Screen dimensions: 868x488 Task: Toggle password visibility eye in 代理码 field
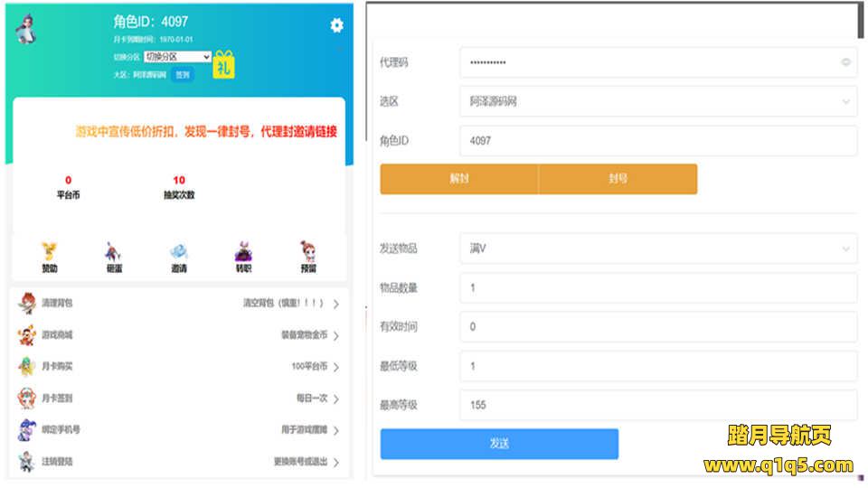point(846,62)
